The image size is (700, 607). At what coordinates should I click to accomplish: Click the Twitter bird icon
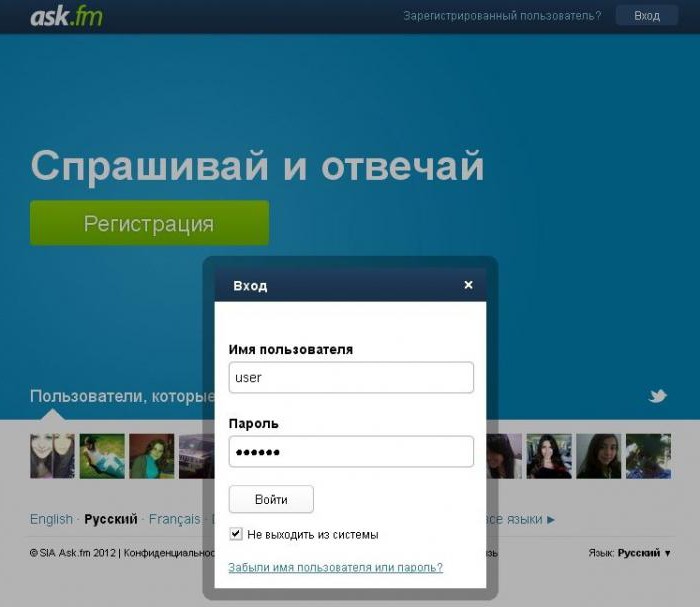tap(657, 396)
